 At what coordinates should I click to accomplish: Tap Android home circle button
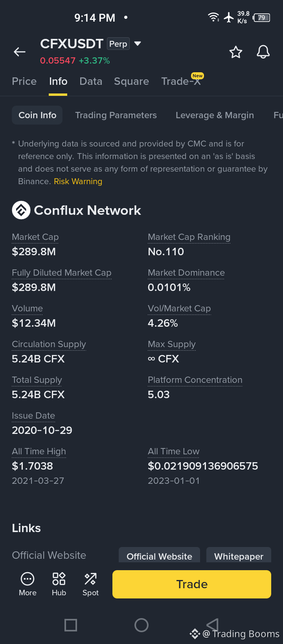pyautogui.click(x=141, y=625)
